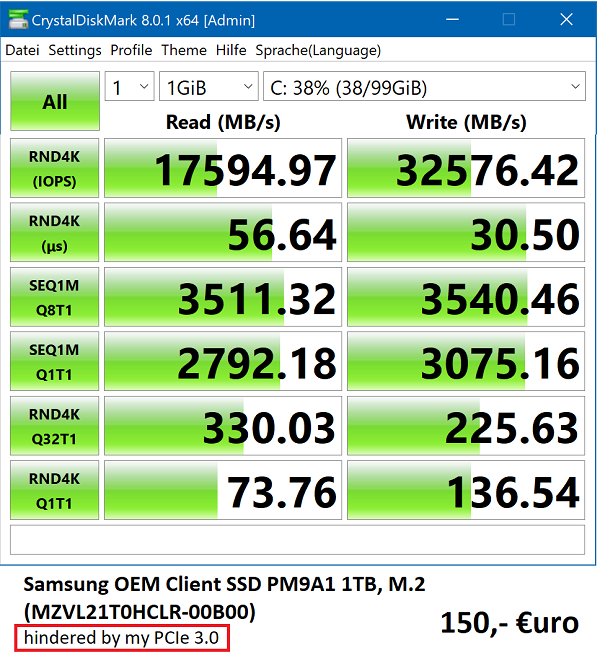This screenshot has width=600, height=658.
Task: Click the hindered by my PCIe 3.0 note
Action: [122, 638]
